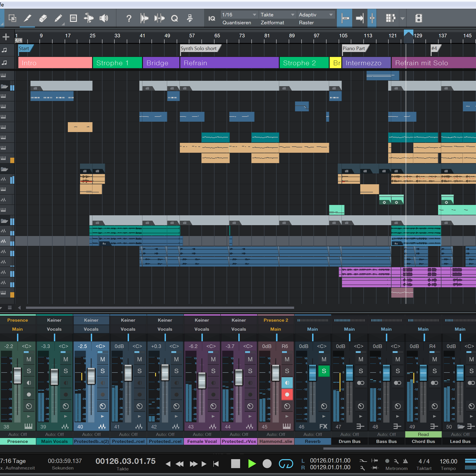The width and height of the screenshot is (476, 476).
Task: Select the Listen speaker tool
Action: tap(104, 18)
